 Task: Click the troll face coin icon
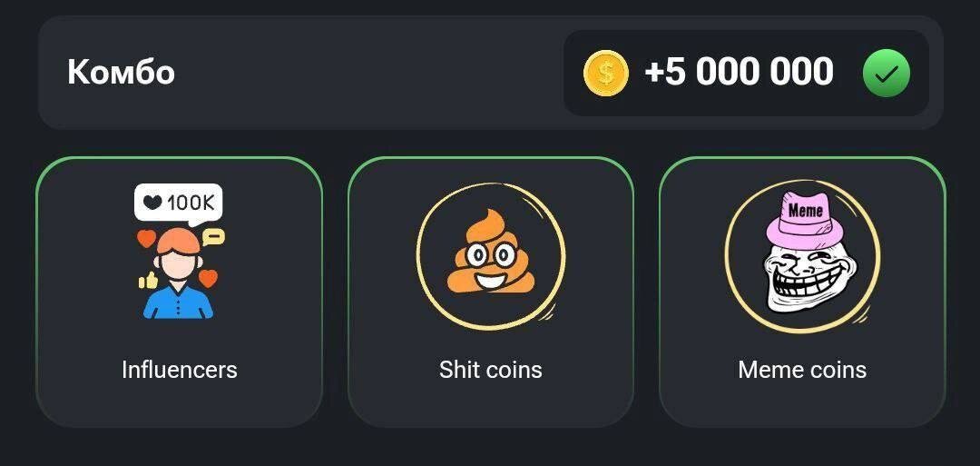pos(802,256)
